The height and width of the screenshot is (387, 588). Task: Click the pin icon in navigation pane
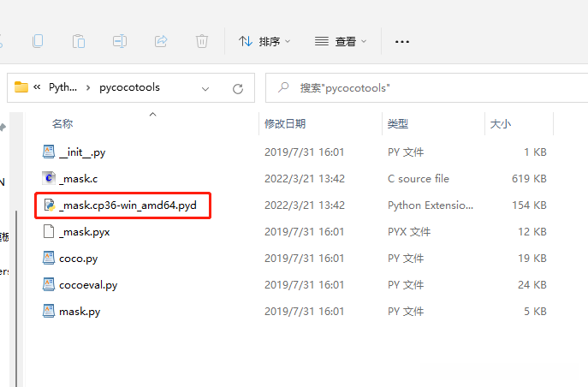click(x=3, y=128)
